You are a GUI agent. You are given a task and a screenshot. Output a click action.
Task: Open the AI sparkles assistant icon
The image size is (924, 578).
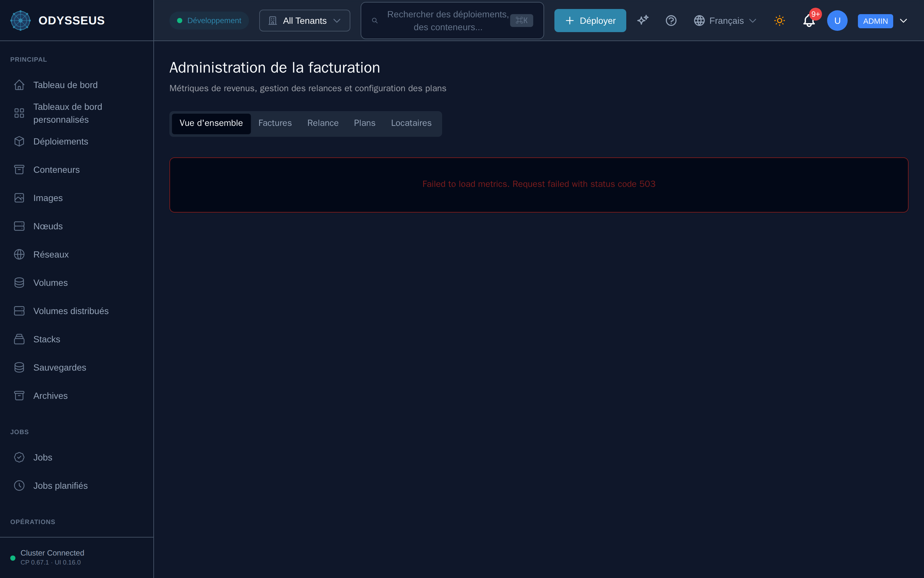[643, 21]
